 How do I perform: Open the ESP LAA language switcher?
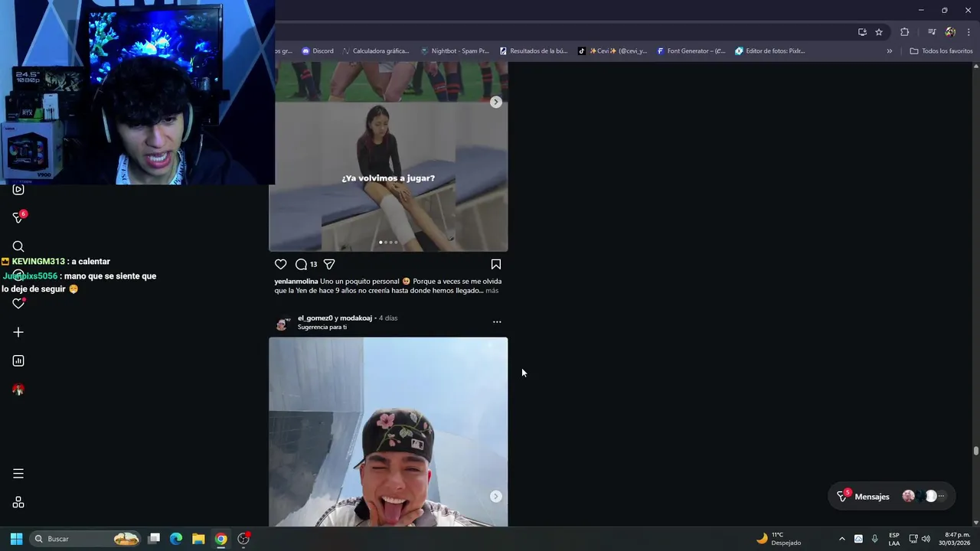894,539
